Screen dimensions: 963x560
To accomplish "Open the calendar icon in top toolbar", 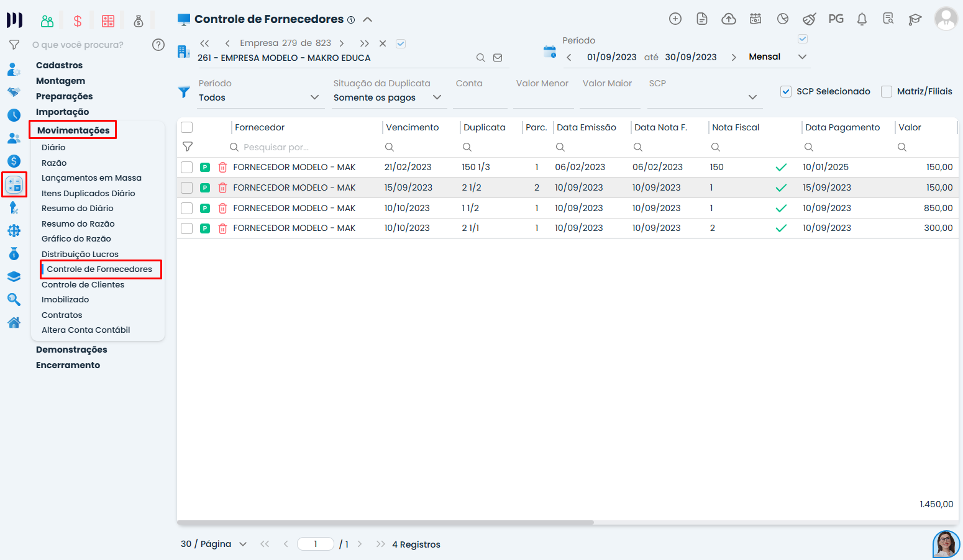I will 755,19.
